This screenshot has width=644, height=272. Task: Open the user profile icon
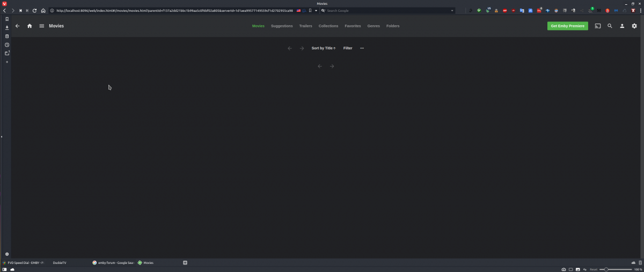point(622,26)
